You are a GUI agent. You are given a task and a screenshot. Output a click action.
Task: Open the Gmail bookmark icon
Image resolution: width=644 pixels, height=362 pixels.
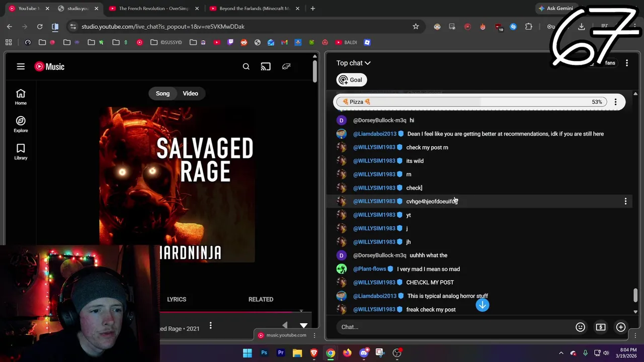click(x=284, y=42)
